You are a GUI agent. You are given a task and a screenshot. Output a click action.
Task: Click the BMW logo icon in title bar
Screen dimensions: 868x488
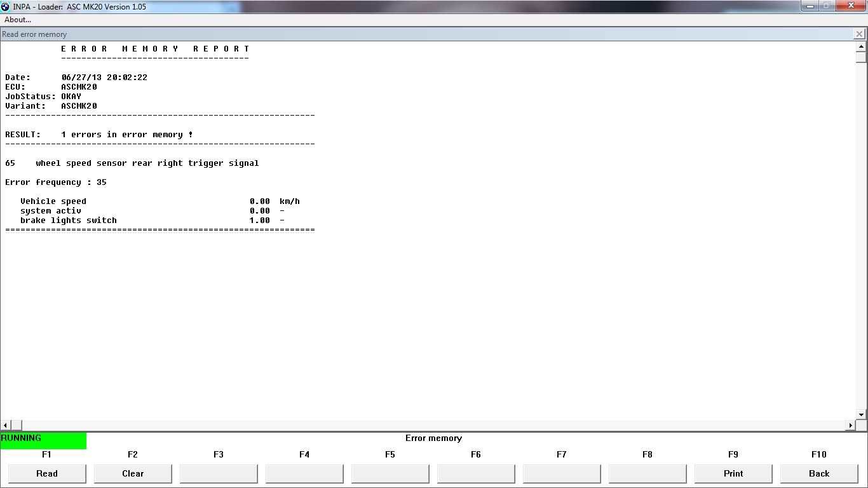(6, 7)
